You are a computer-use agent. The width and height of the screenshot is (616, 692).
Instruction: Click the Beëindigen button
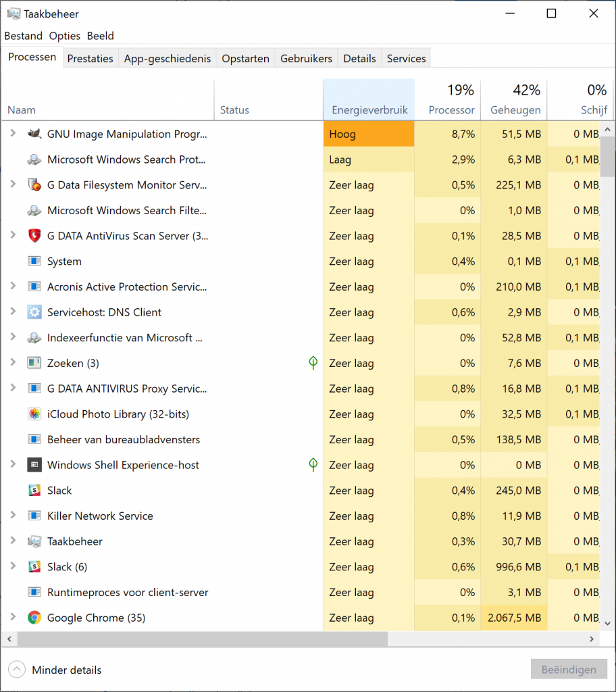click(569, 669)
